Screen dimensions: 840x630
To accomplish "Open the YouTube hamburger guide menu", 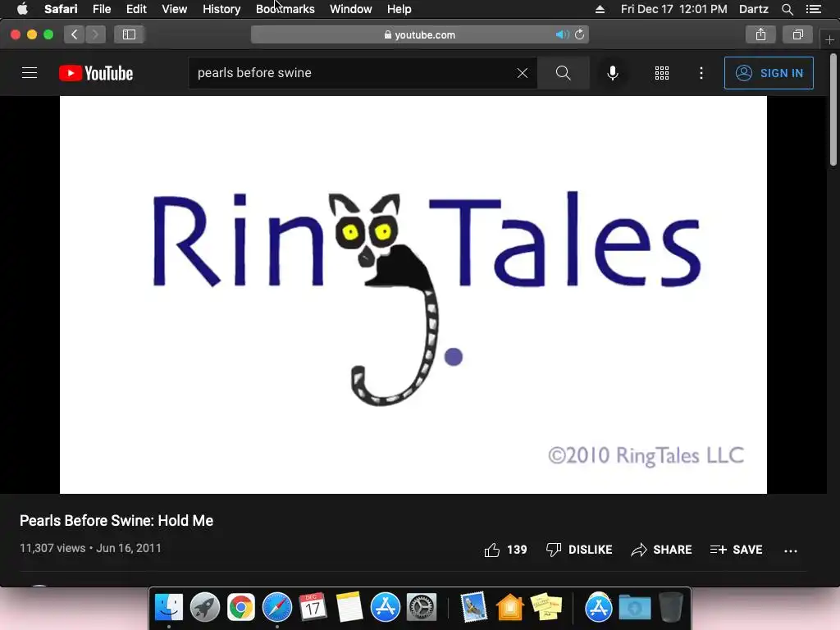I will (30, 73).
